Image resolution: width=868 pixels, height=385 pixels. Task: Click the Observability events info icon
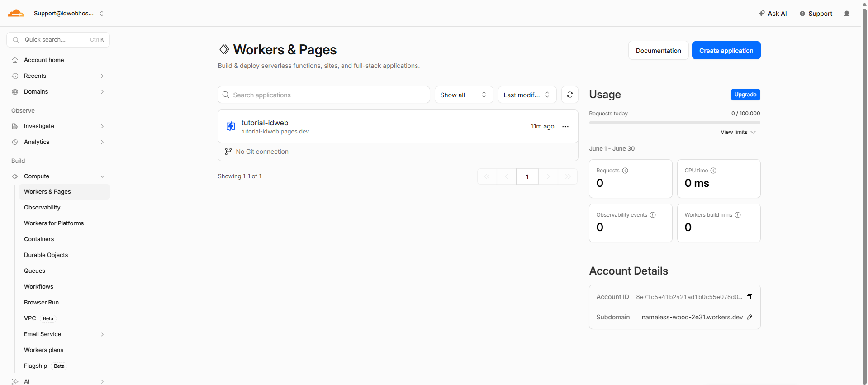(653, 215)
